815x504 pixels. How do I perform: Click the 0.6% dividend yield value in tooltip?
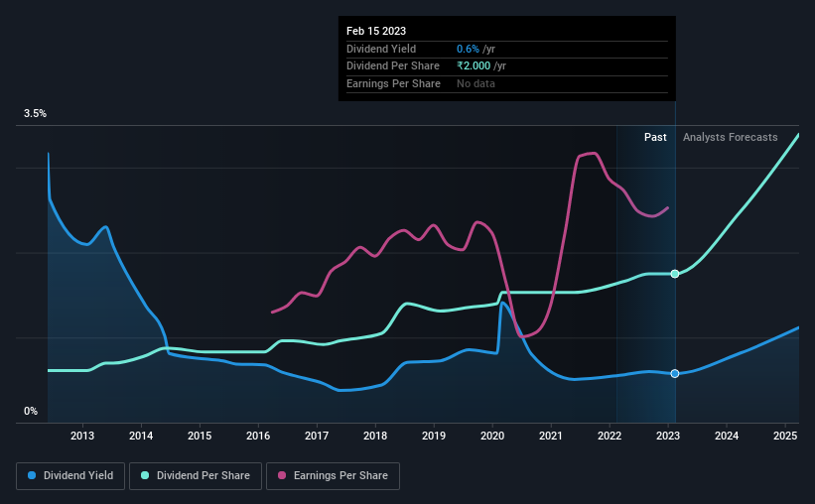point(468,49)
